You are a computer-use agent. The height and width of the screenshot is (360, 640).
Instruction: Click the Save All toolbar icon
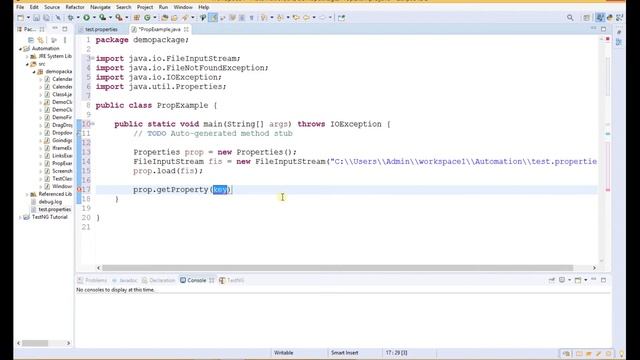[x=46, y=18]
